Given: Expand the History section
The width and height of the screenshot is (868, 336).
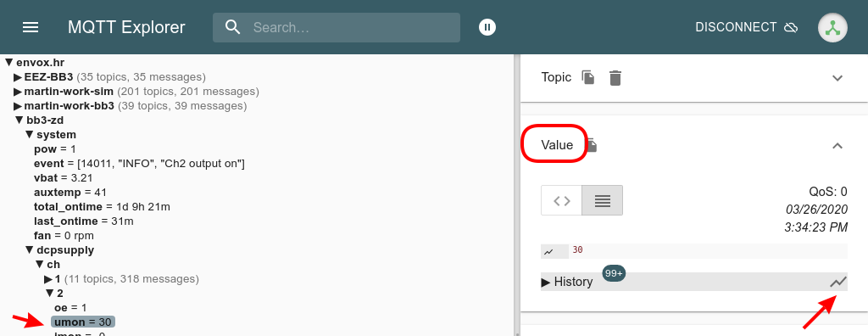Looking at the screenshot, I should pyautogui.click(x=567, y=282).
